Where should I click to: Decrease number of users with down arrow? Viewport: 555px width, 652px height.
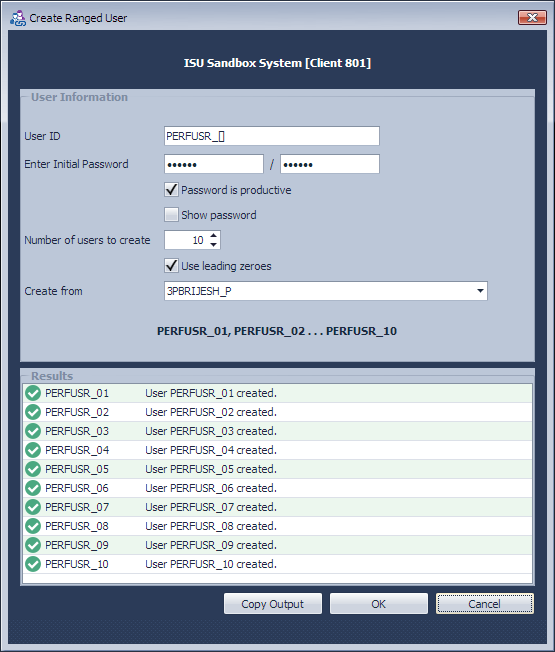(213, 244)
